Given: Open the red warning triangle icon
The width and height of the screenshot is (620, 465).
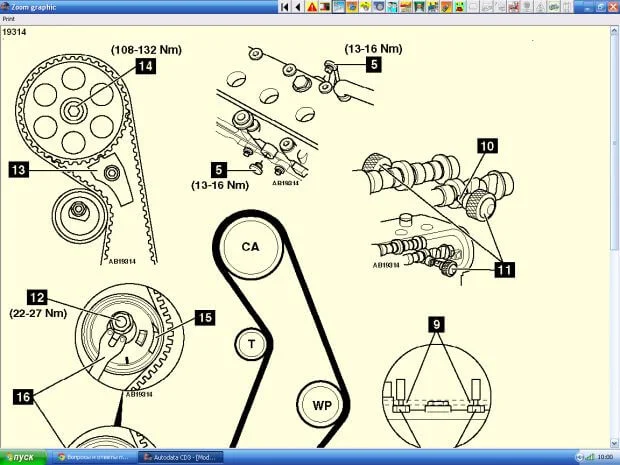Looking at the screenshot, I should tap(312, 6).
